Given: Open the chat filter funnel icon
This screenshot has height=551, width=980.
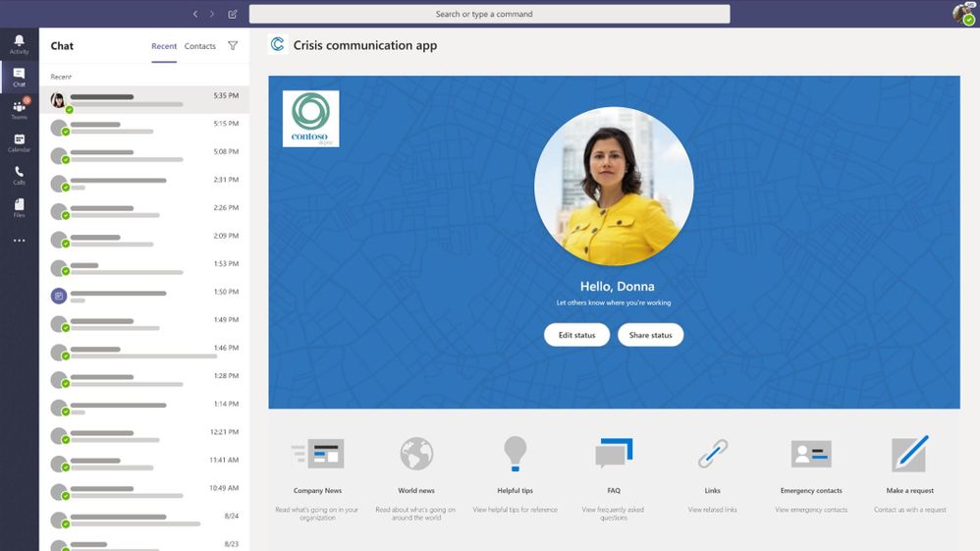Looking at the screenshot, I should [x=233, y=45].
